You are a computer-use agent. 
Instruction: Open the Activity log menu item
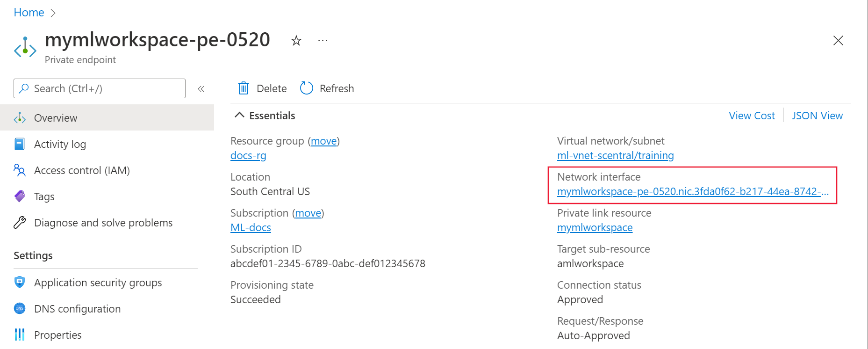click(x=60, y=144)
